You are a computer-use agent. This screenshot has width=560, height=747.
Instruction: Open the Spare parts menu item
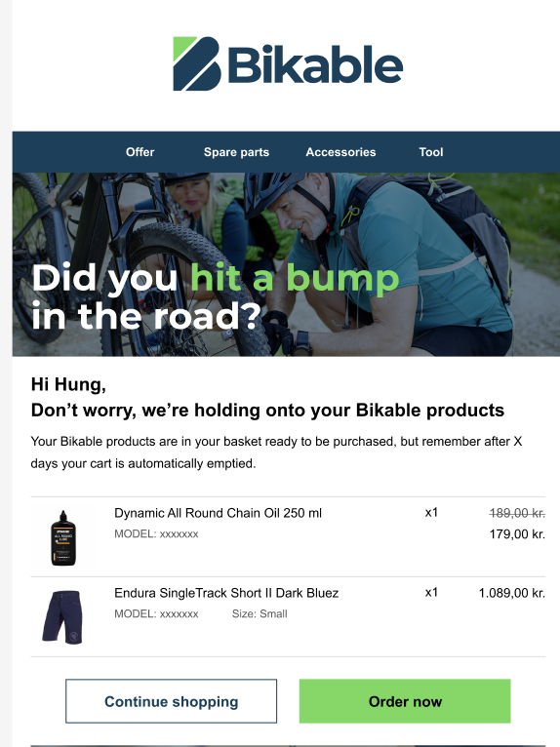tap(236, 152)
